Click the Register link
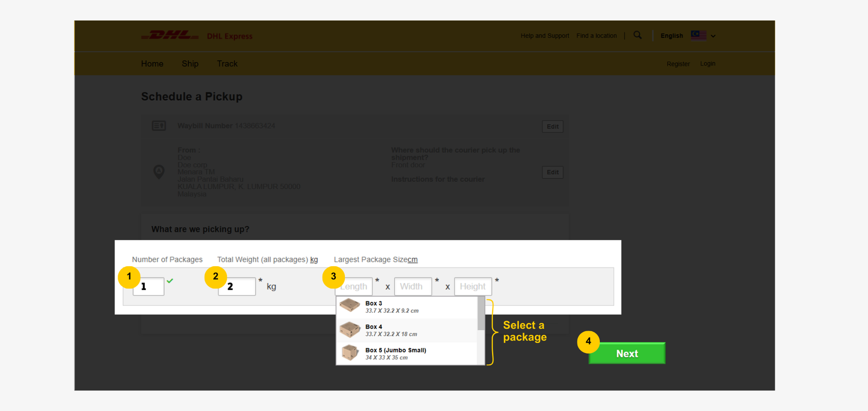Screen dimensions: 868x411 [x=678, y=64]
